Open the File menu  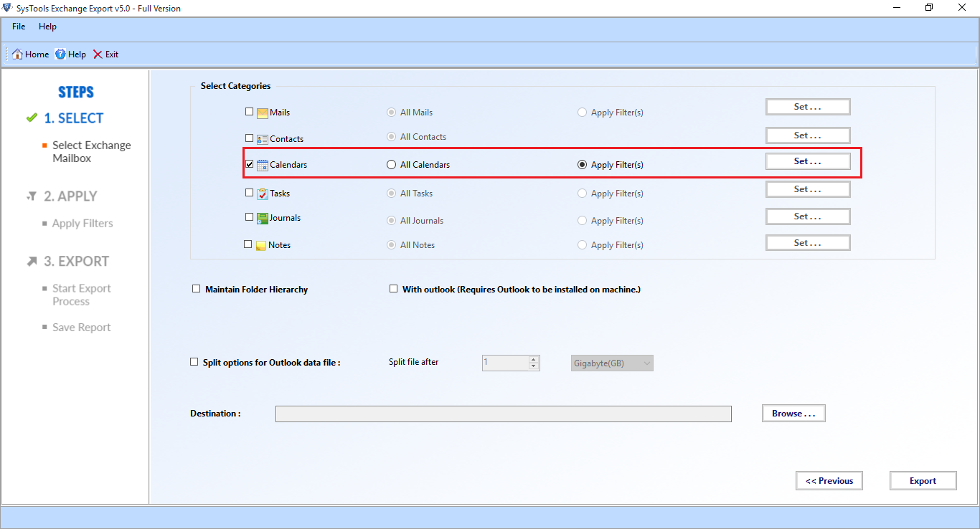[x=19, y=27]
